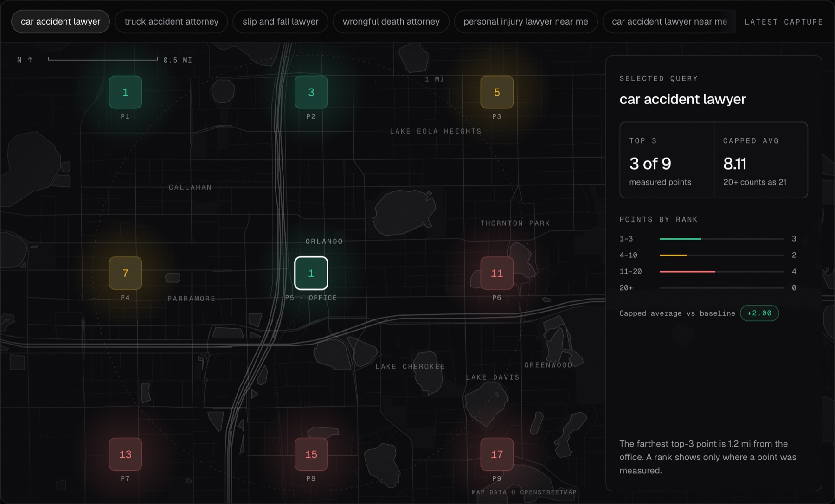Click the 'Orlando' city label
This screenshot has width=835, height=504.
pyautogui.click(x=324, y=242)
